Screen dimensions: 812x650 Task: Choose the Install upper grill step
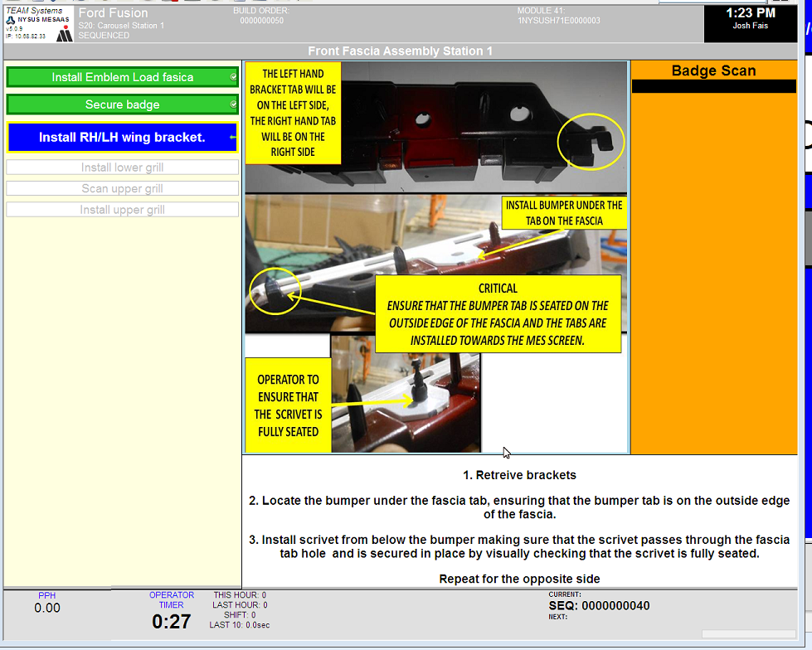122,210
